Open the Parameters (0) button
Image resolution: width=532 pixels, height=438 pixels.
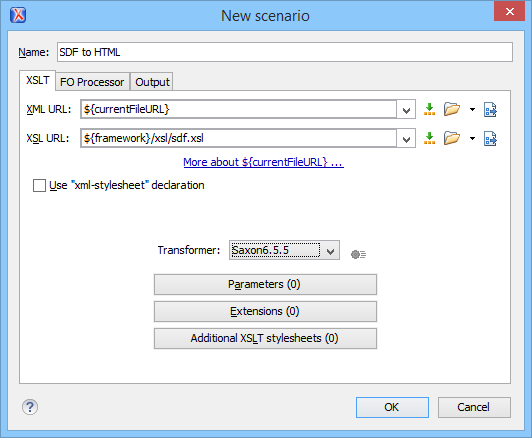(x=265, y=284)
